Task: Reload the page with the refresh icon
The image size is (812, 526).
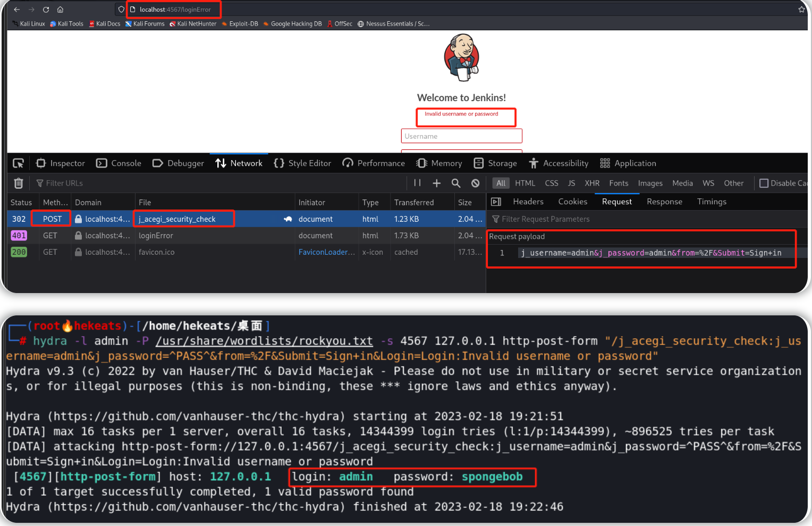Action: coord(46,10)
